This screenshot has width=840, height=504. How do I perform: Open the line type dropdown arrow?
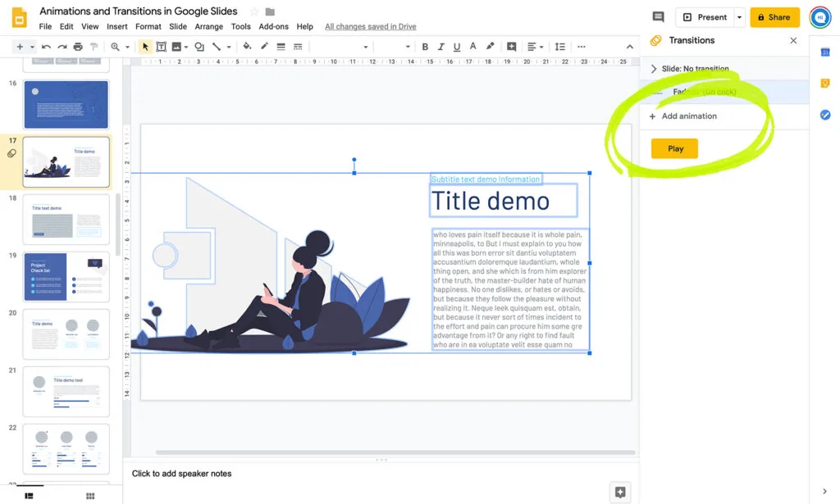(229, 47)
